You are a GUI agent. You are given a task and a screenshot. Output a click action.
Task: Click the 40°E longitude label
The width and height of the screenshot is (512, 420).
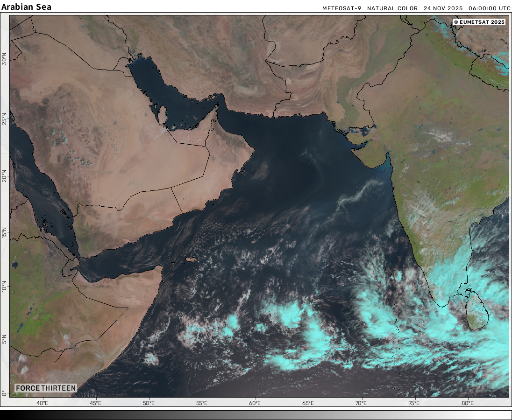(43, 403)
